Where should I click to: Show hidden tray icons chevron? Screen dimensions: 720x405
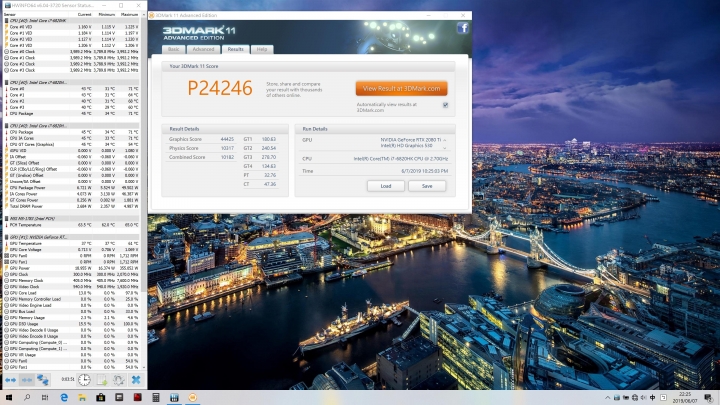pos(608,398)
